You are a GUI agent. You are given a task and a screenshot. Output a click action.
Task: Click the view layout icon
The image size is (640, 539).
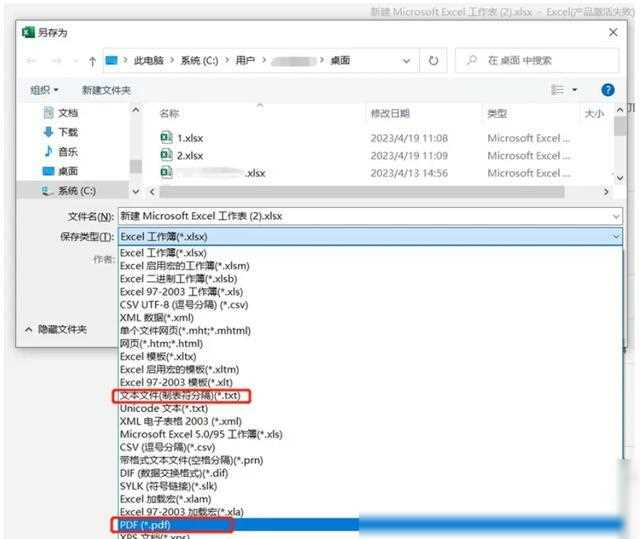click(x=558, y=90)
